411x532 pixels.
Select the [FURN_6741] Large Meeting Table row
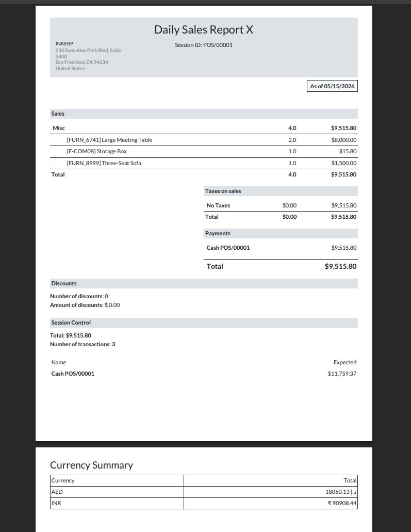point(204,140)
